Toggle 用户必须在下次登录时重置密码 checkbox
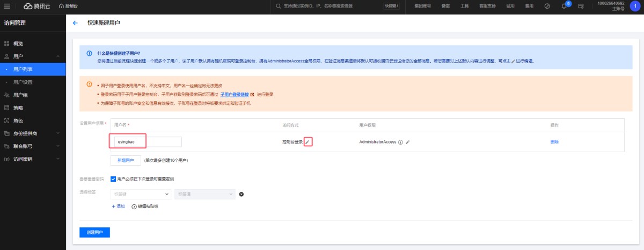644x250 pixels. [113, 178]
